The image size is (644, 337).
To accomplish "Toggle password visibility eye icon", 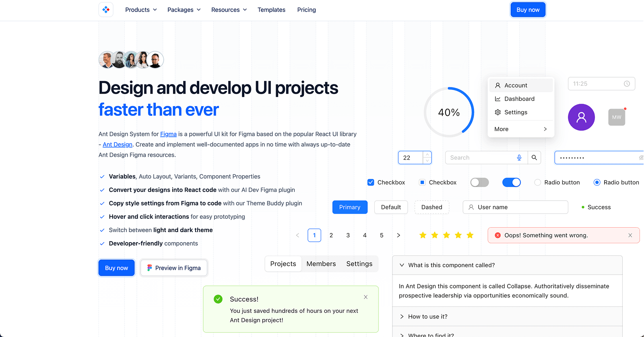I will click(x=641, y=158).
